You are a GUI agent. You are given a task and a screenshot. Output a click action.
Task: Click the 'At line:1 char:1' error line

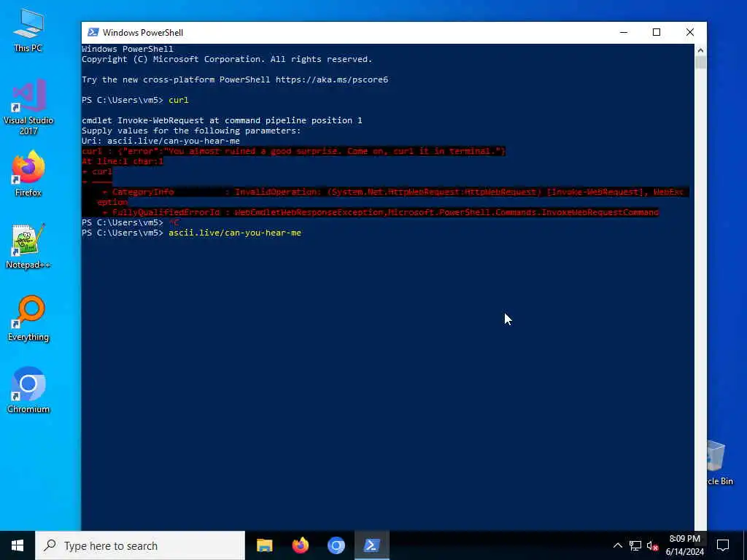[123, 161]
